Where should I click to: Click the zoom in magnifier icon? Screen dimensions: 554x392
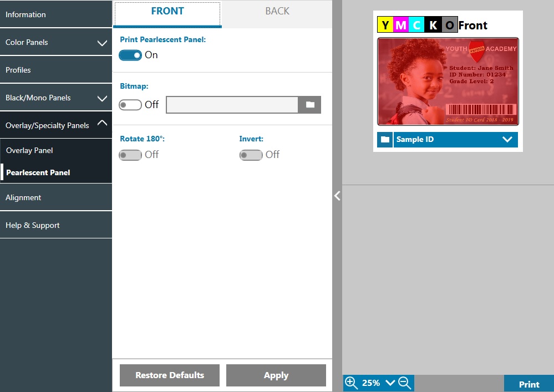[x=351, y=383]
